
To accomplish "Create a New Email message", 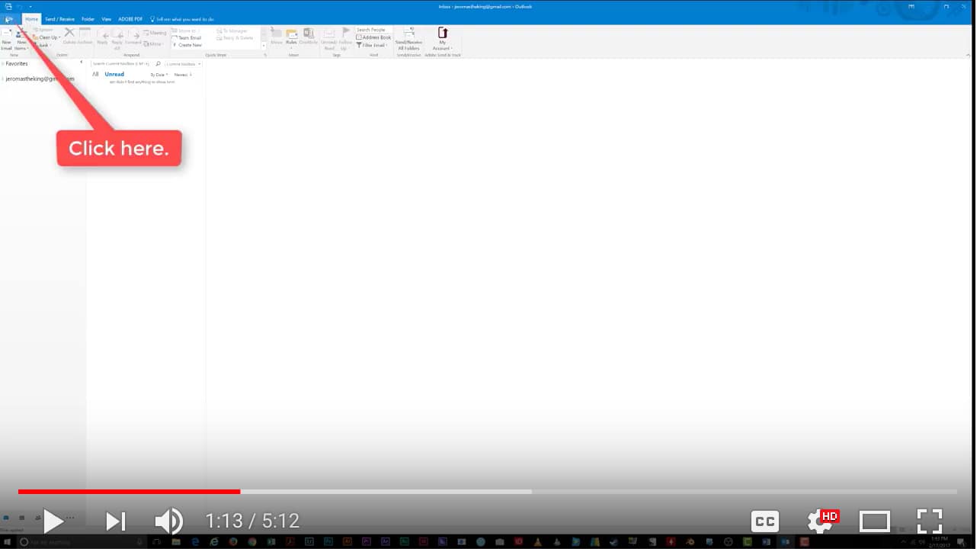I will click(x=6, y=42).
